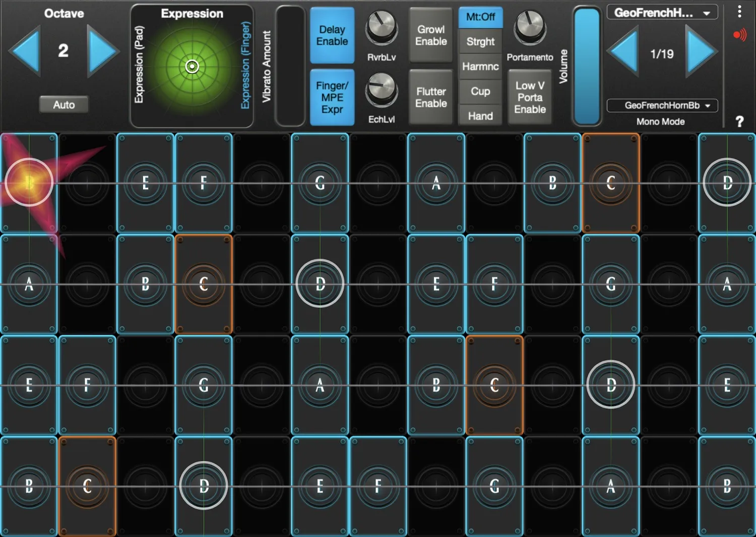Go to next preset using right arrow
This screenshot has width=756, height=537.
click(702, 52)
